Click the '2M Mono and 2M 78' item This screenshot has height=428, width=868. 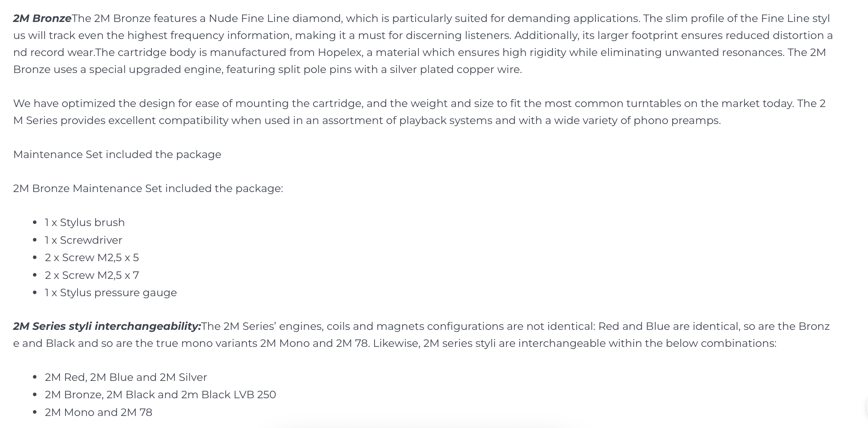[x=98, y=412]
